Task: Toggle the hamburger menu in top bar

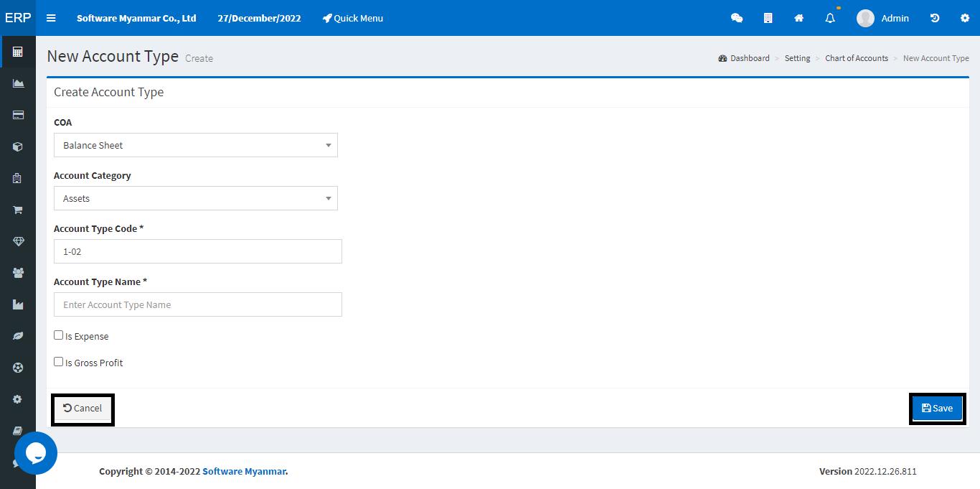Action: (x=51, y=18)
